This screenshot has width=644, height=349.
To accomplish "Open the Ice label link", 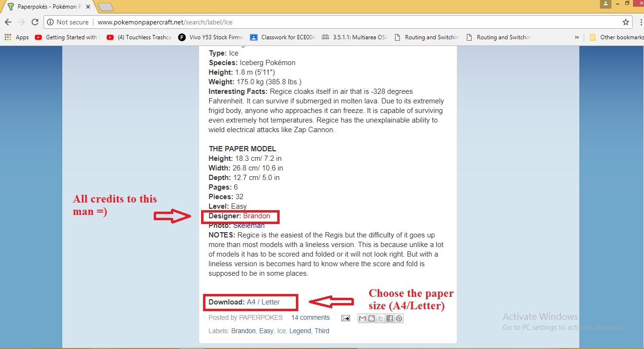I will 282,331.
